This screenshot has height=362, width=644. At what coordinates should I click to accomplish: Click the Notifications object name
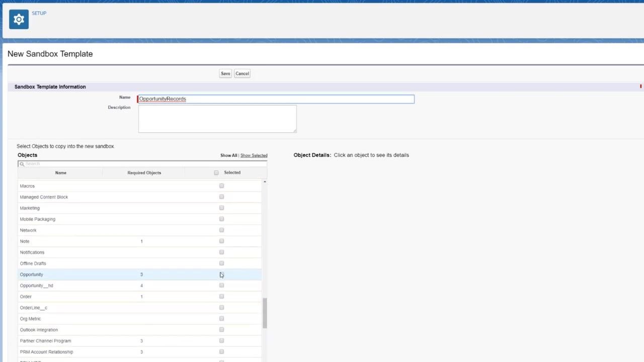click(x=32, y=252)
